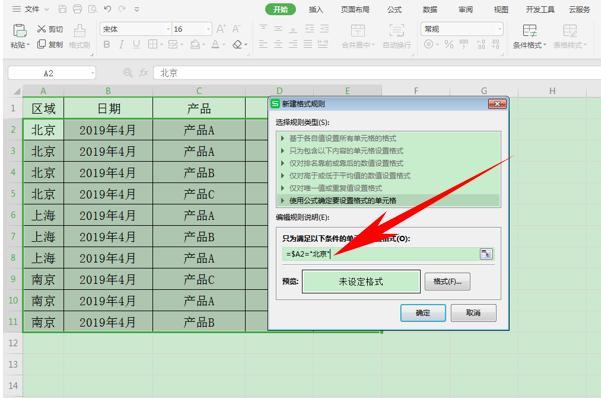Close the 新建格式规则 dialog

tap(497, 104)
